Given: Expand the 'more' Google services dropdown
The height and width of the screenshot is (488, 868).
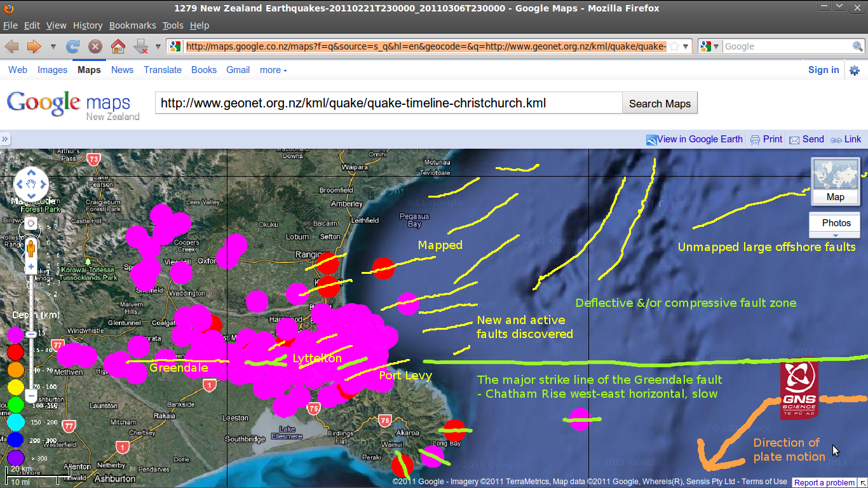Looking at the screenshot, I should (273, 70).
